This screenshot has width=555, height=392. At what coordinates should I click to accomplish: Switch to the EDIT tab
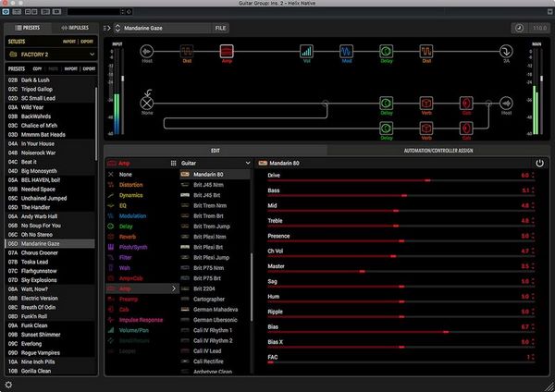pyautogui.click(x=216, y=151)
